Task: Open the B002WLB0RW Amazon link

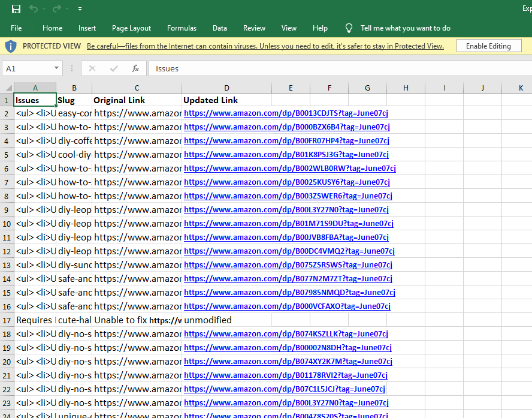Action: click(x=290, y=169)
